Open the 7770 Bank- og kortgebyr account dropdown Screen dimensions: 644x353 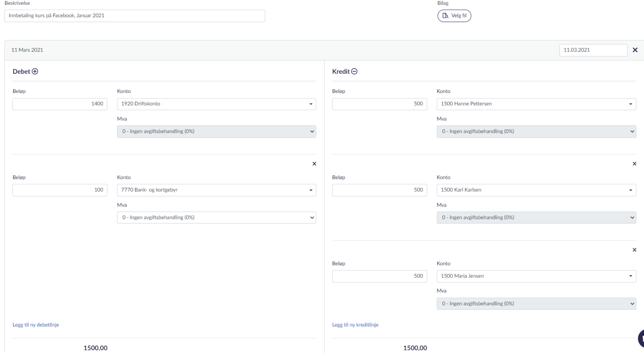coord(216,190)
